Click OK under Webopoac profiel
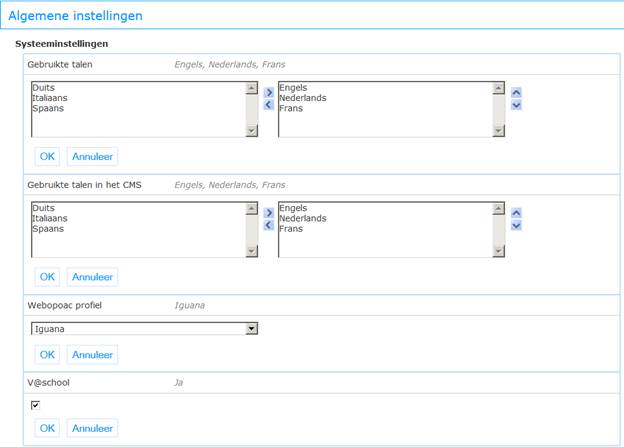Screen dimensions: 624x447 (x=47, y=355)
